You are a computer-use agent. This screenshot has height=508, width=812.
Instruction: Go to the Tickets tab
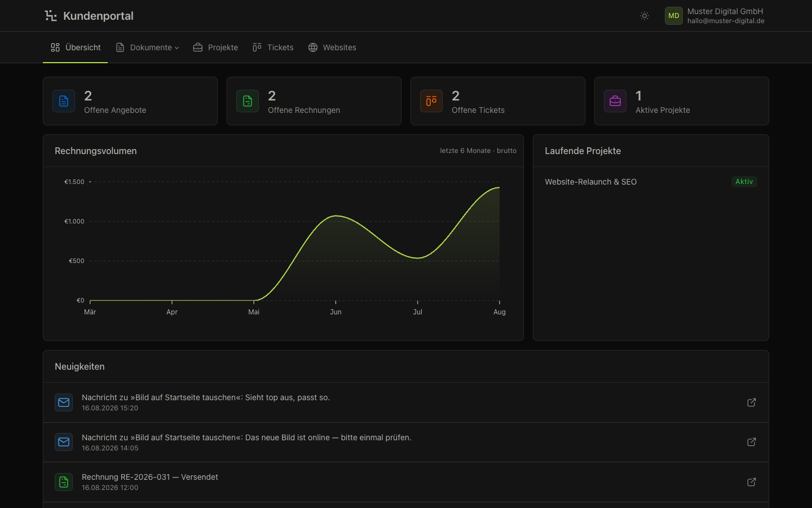(x=273, y=47)
